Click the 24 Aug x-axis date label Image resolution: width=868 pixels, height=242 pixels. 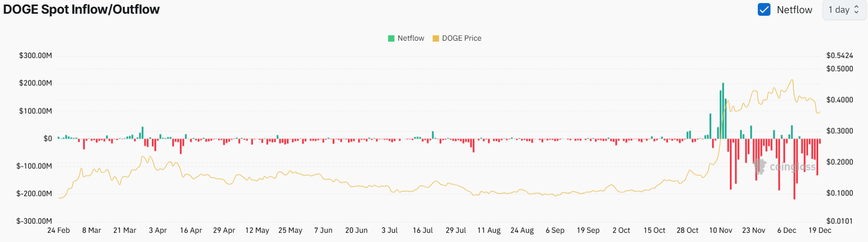tap(522, 230)
